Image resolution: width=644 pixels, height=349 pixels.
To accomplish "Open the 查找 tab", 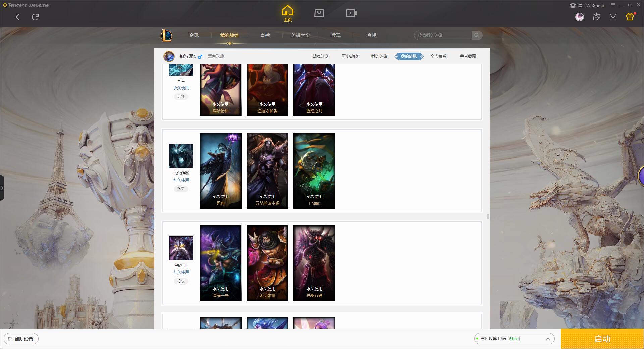I will tap(372, 35).
